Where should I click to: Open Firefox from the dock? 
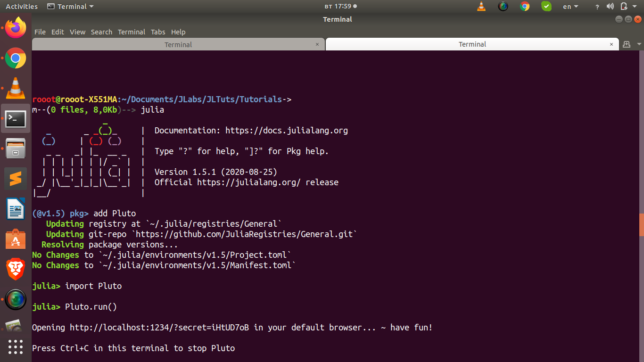pos(16,27)
